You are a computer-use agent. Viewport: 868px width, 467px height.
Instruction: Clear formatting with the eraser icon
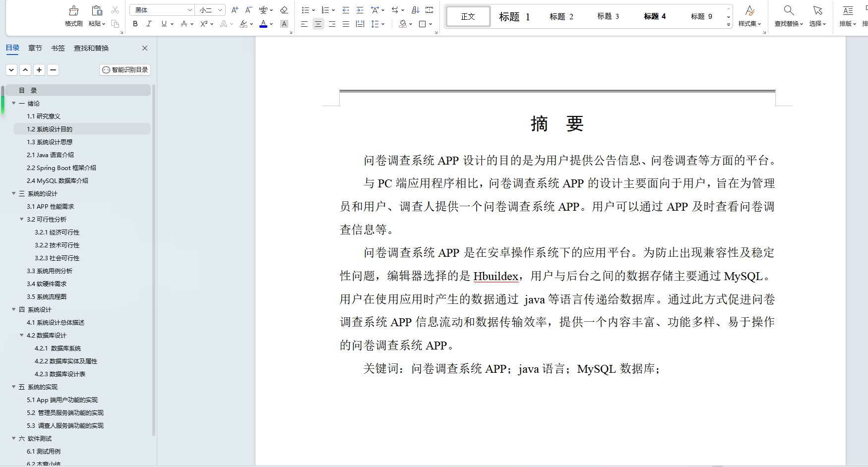coord(284,10)
